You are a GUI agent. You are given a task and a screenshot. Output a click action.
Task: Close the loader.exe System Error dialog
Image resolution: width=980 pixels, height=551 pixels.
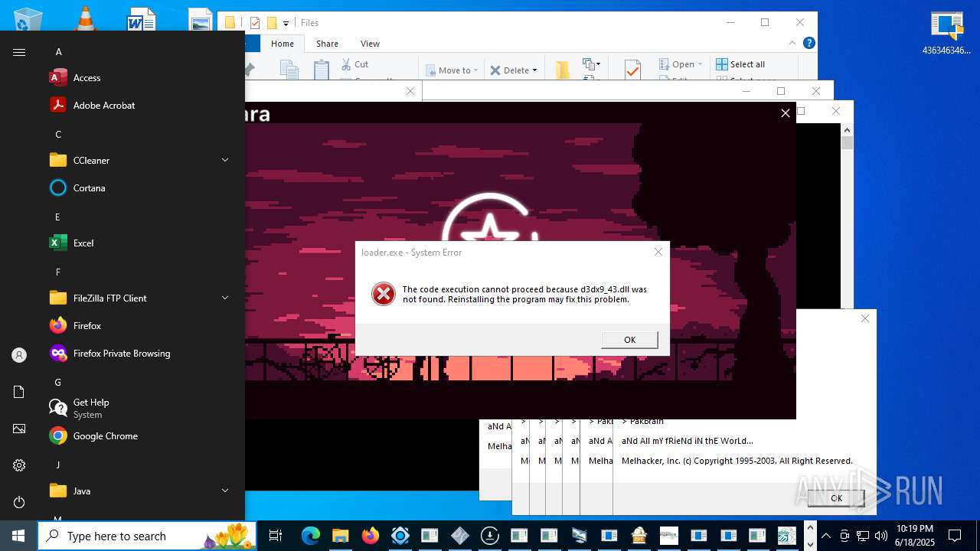tap(658, 252)
